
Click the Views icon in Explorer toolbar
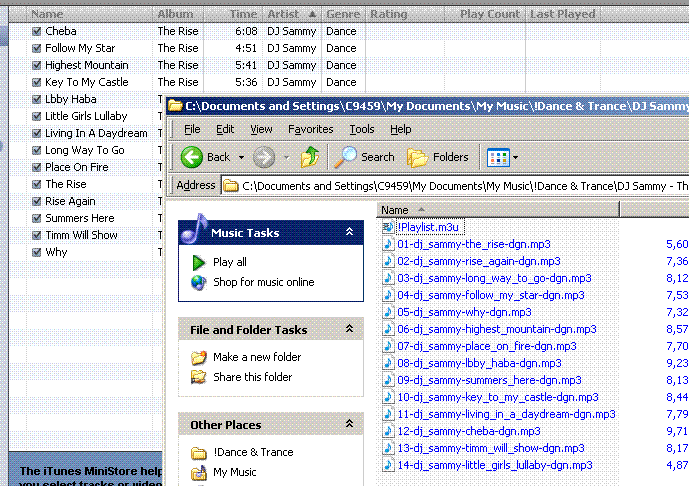pyautogui.click(x=498, y=157)
